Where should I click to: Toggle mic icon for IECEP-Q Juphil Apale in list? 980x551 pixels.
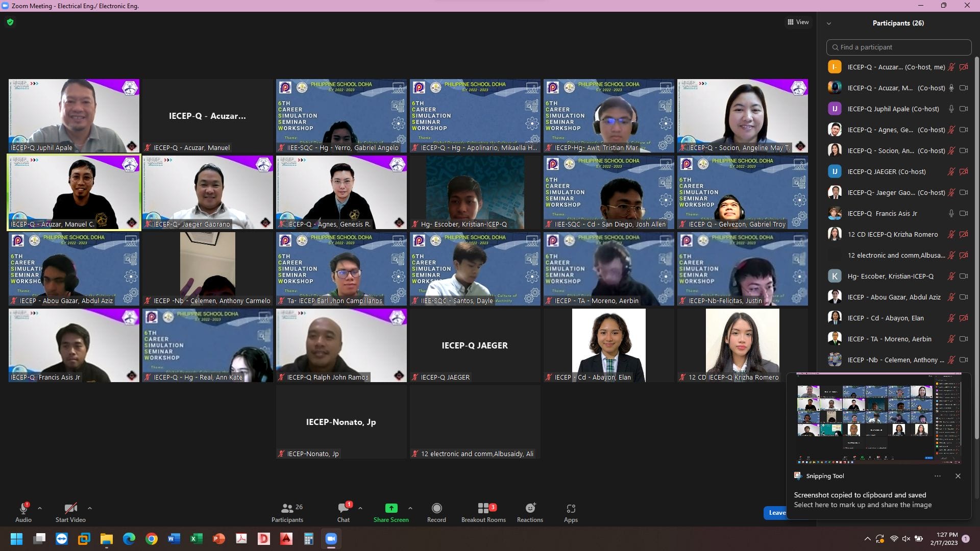951,109
